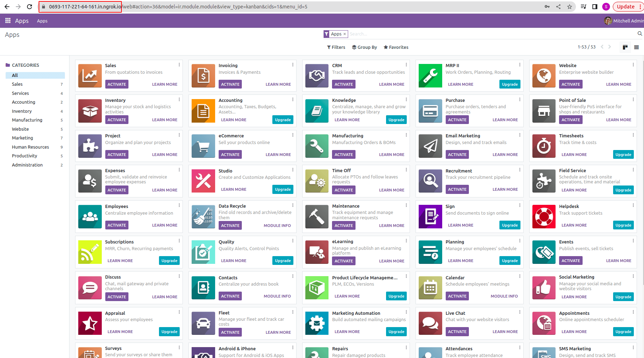
Task: Open the Apps grid menu icon
Action: (8, 21)
